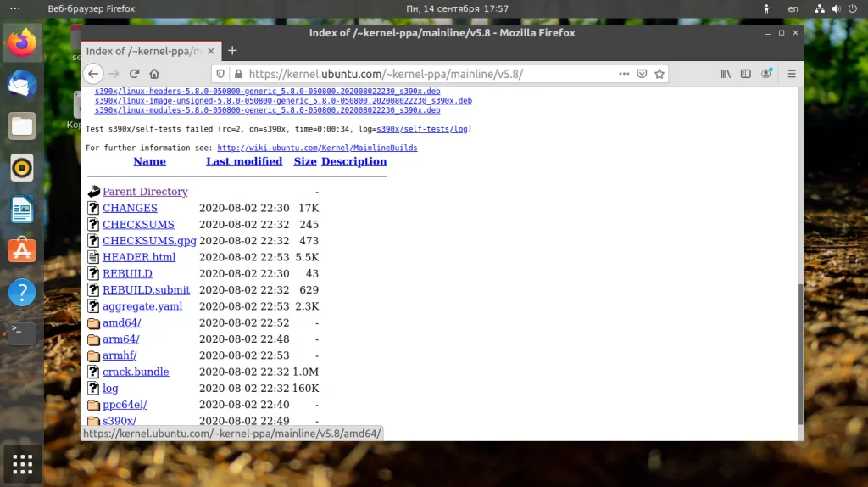Open Help from the dock
868x487 pixels.
[x=22, y=293]
